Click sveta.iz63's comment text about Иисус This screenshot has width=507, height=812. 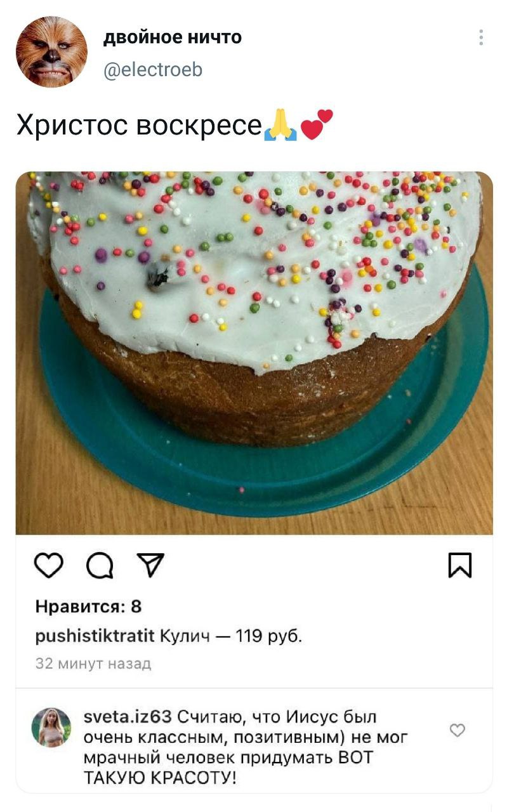pos(246,747)
